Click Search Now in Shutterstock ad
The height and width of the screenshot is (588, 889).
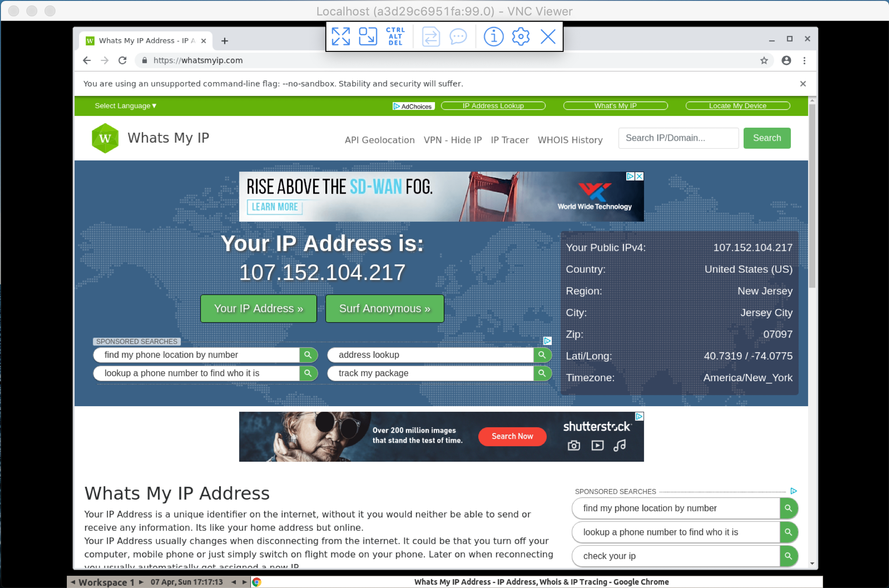(x=512, y=436)
